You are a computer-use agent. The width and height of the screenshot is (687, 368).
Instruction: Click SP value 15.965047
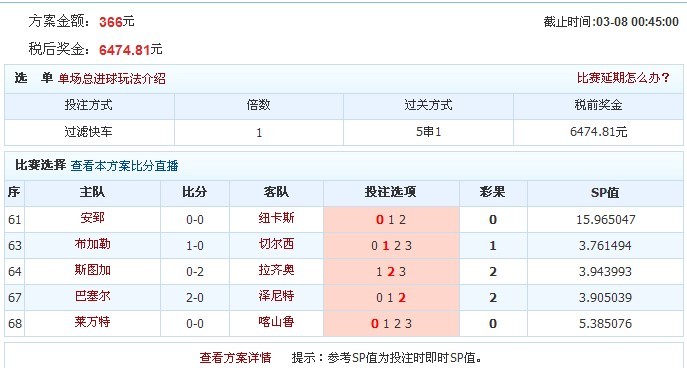coord(605,219)
